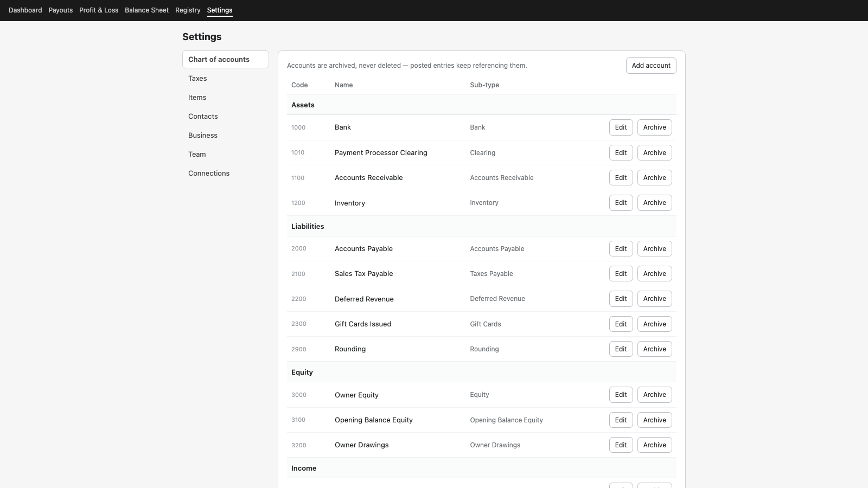Click the Add account button
The width and height of the screenshot is (868, 488).
[x=651, y=66]
